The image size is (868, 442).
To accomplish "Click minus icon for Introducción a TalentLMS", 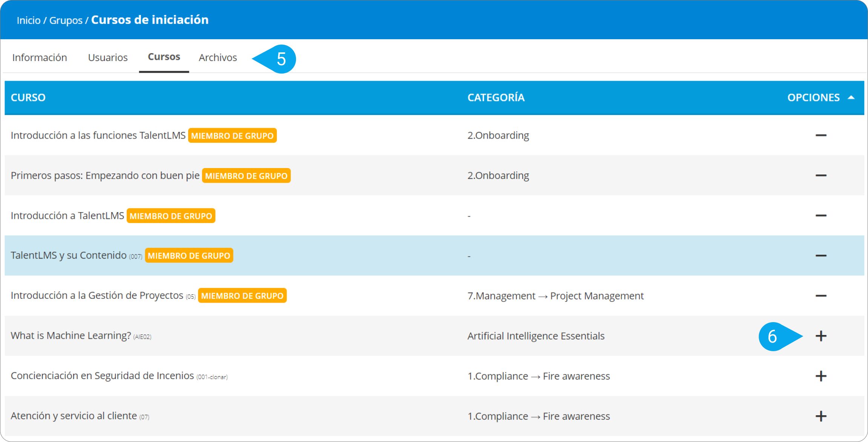I will (820, 216).
